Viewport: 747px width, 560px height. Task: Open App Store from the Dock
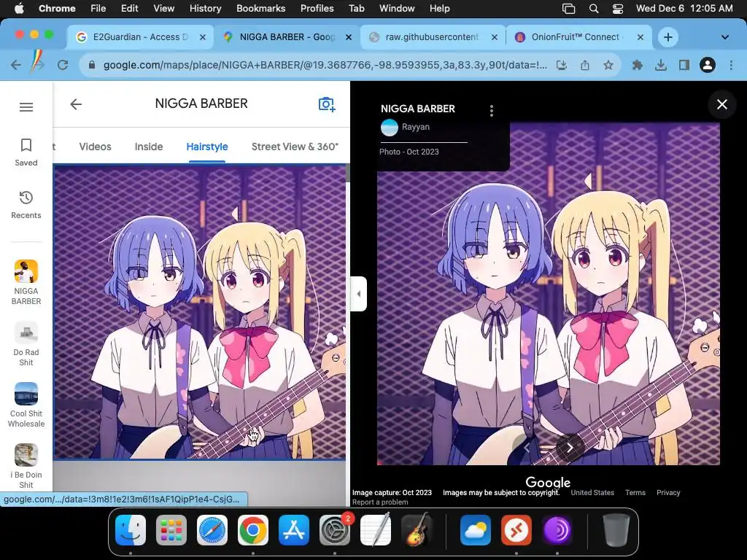coord(293,529)
